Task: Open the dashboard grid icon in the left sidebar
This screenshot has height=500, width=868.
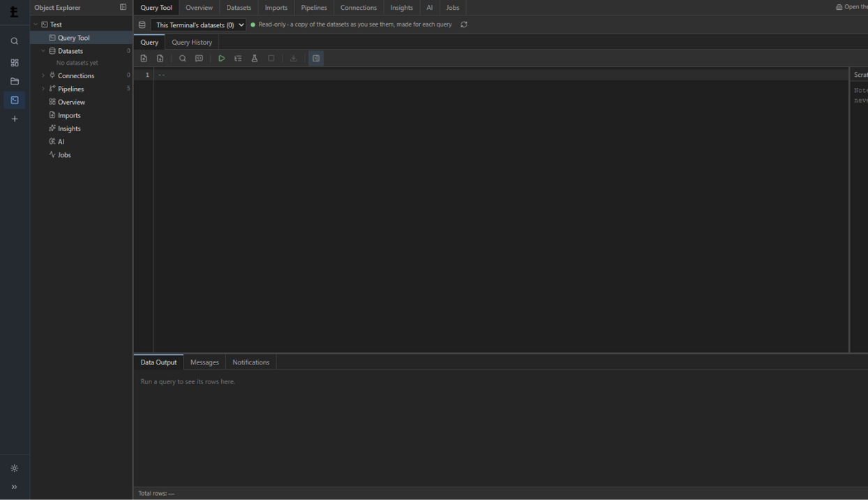Action: [x=14, y=63]
